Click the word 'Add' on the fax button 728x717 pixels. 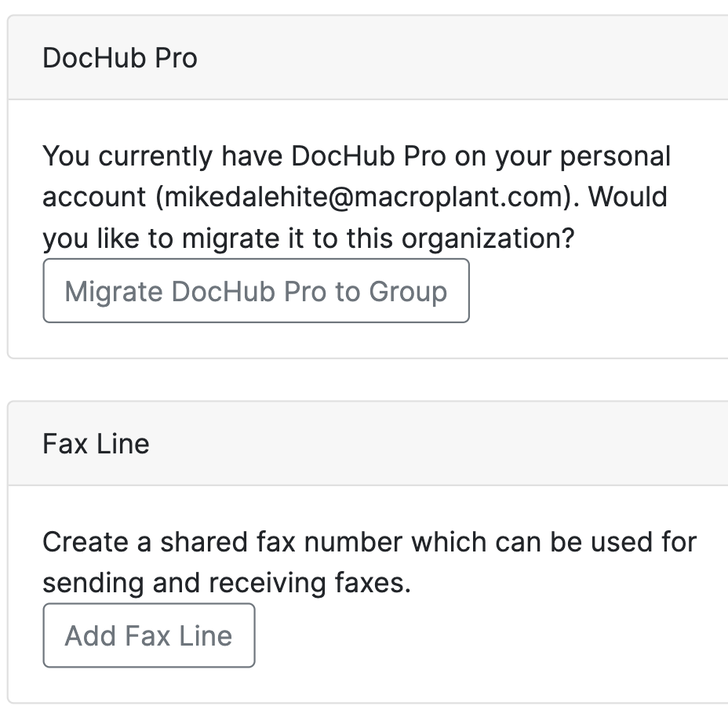coord(89,635)
